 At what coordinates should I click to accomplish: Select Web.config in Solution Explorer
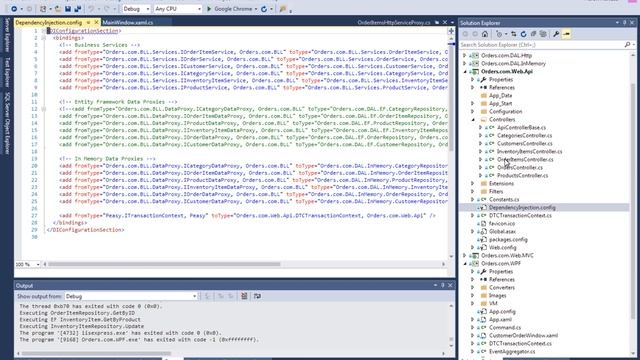tap(502, 248)
